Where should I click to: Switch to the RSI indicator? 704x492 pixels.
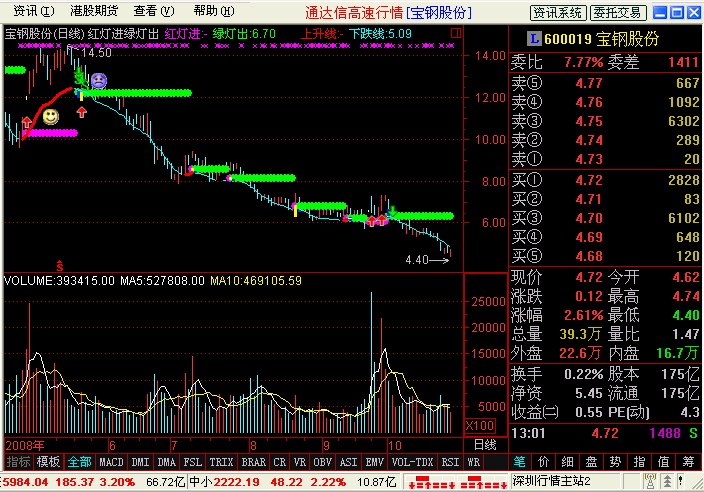tap(450, 462)
